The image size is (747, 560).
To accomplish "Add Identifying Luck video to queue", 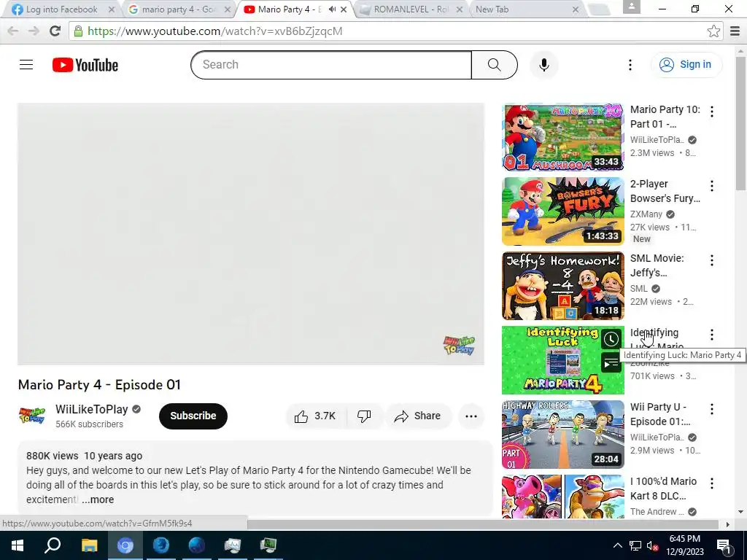I will (611, 363).
